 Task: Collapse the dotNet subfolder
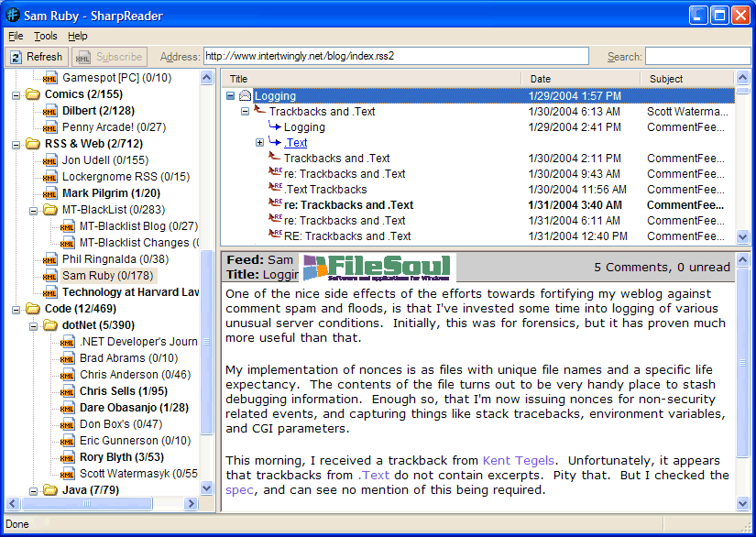pos(33,326)
